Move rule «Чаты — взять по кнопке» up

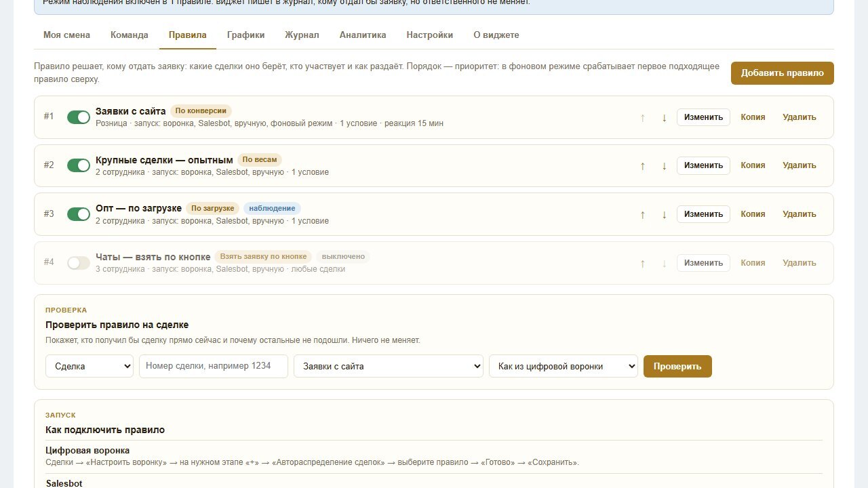[642, 264]
